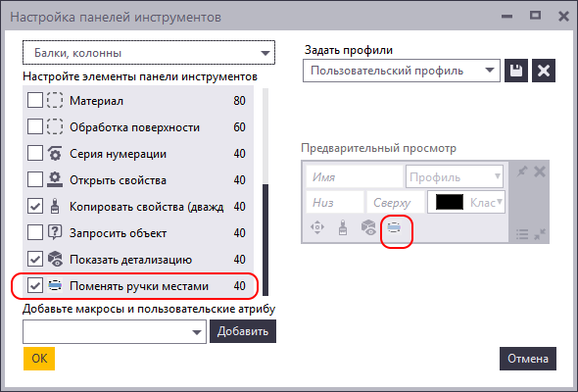Click the copy properties brush icon in preview

coord(343,227)
